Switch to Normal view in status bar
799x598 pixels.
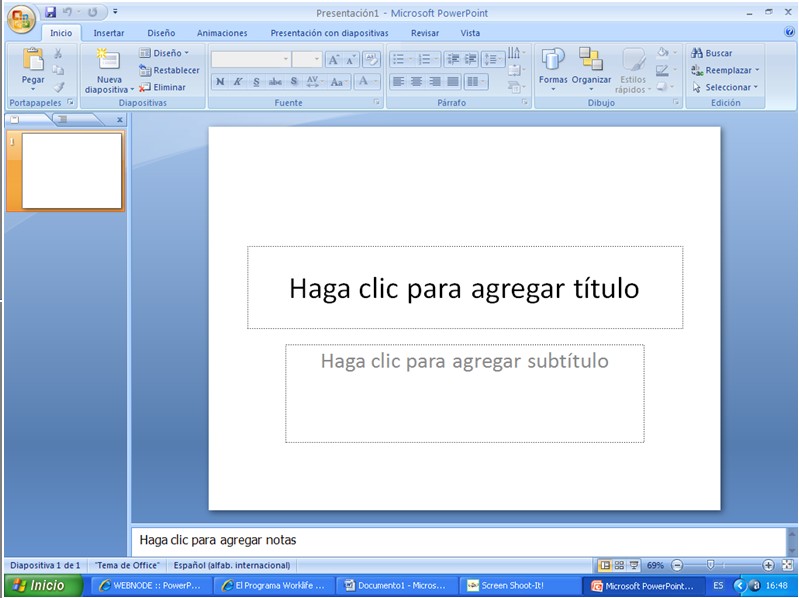point(605,565)
